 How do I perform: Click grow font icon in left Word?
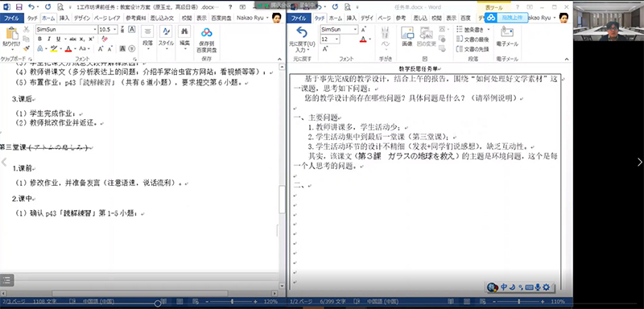101,49
